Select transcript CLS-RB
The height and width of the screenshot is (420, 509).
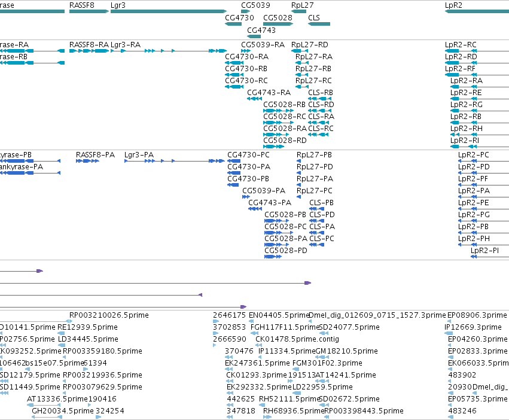click(x=321, y=93)
